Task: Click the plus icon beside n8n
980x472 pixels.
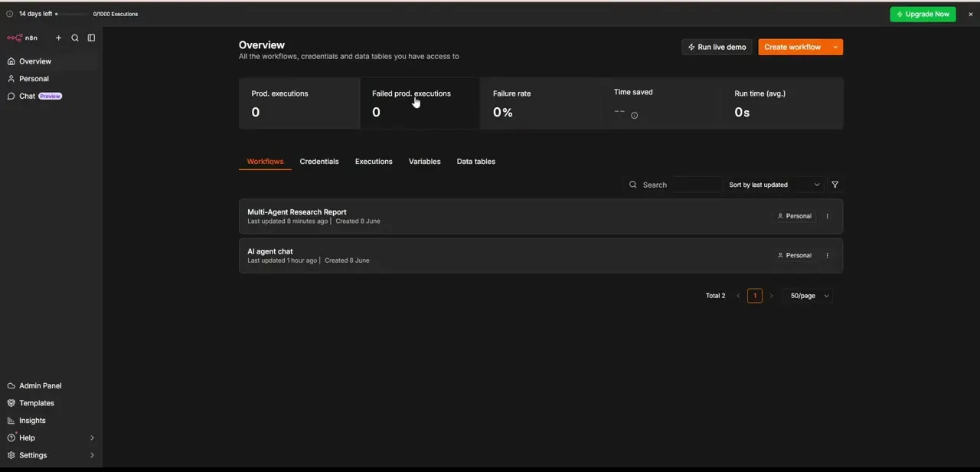Action: pos(58,38)
